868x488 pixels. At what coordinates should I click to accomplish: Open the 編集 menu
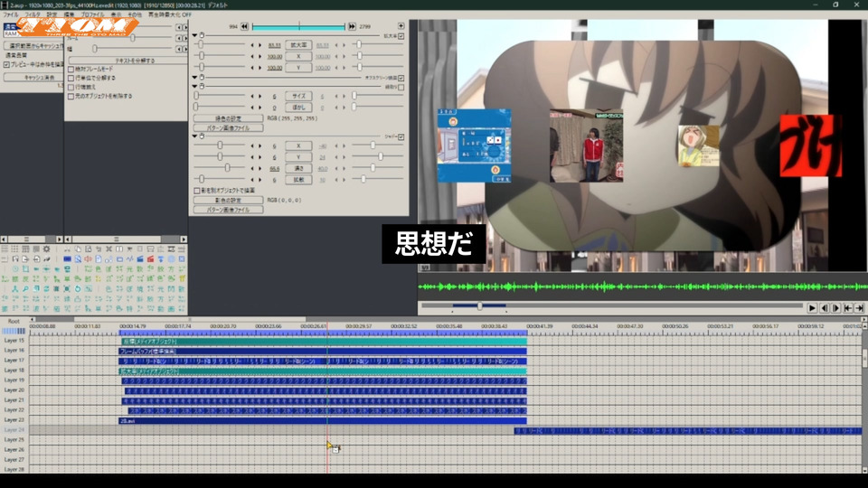pos(70,15)
